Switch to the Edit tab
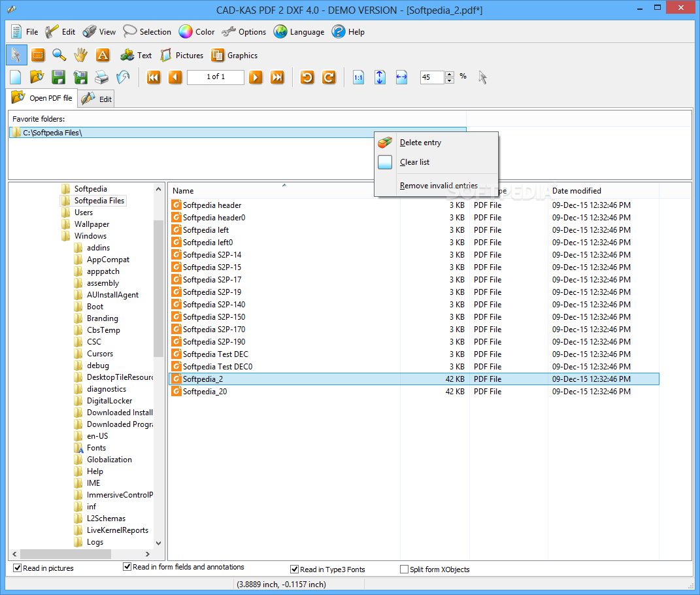This screenshot has height=595, width=700. (x=97, y=99)
